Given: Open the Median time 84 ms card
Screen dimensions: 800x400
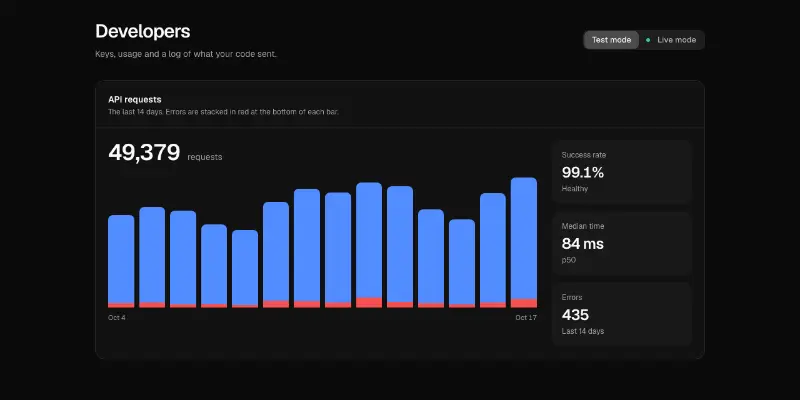Looking at the screenshot, I should [621, 243].
